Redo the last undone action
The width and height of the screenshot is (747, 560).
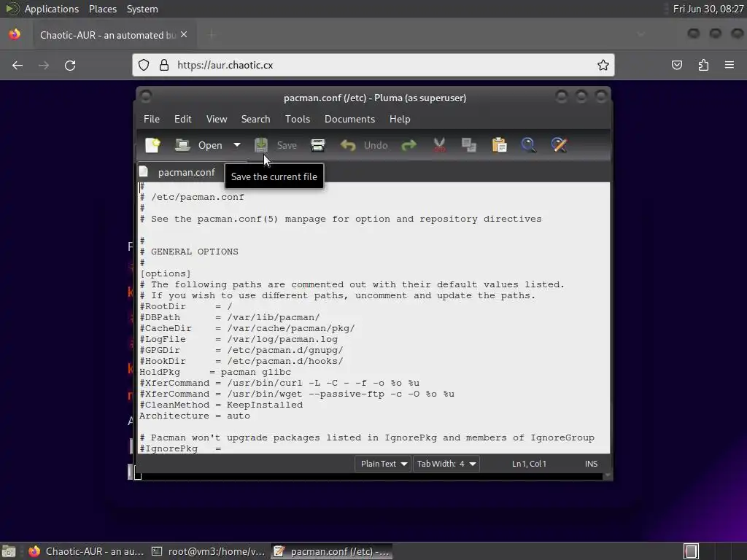tap(409, 145)
